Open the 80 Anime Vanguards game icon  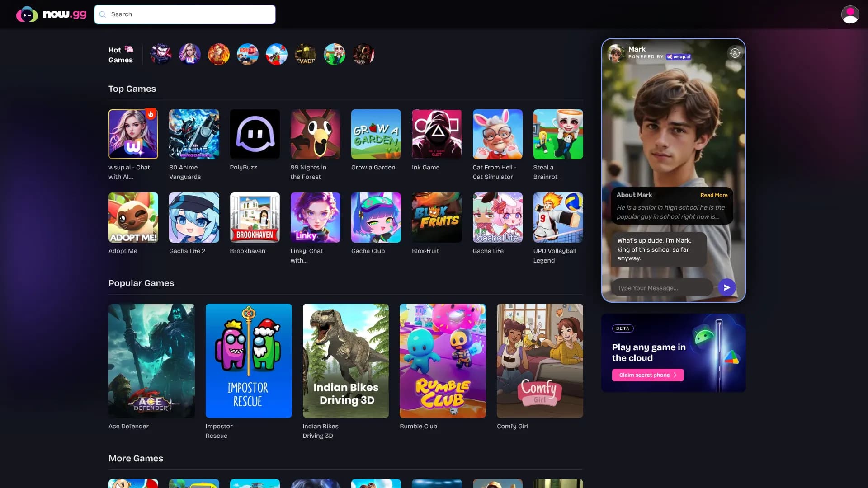194,134
